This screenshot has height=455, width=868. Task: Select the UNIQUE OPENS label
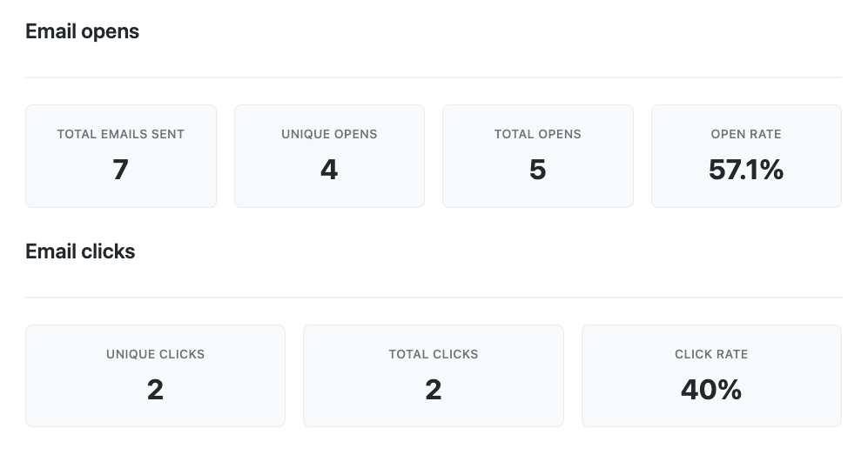click(x=329, y=134)
